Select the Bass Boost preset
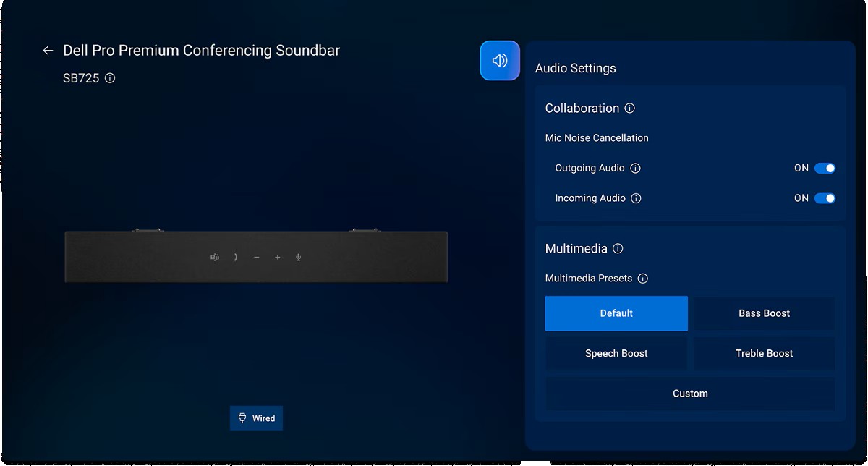The height and width of the screenshot is (466, 868). 763,313
